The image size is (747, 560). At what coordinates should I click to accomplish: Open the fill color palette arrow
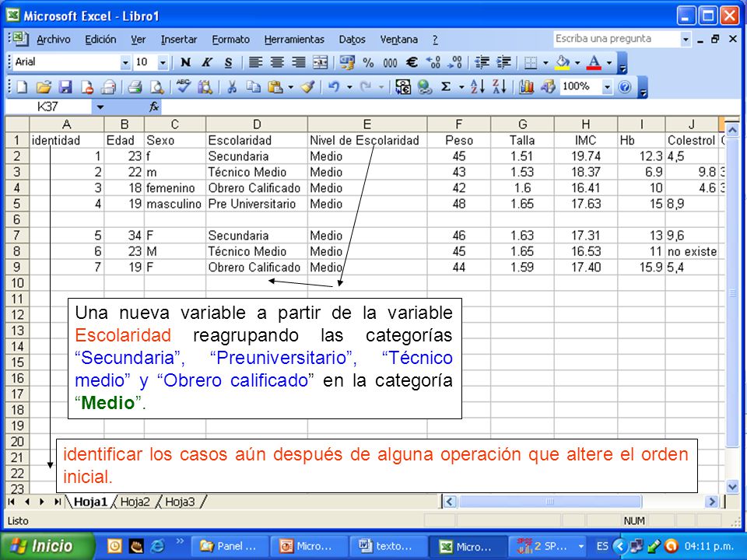[x=577, y=62]
